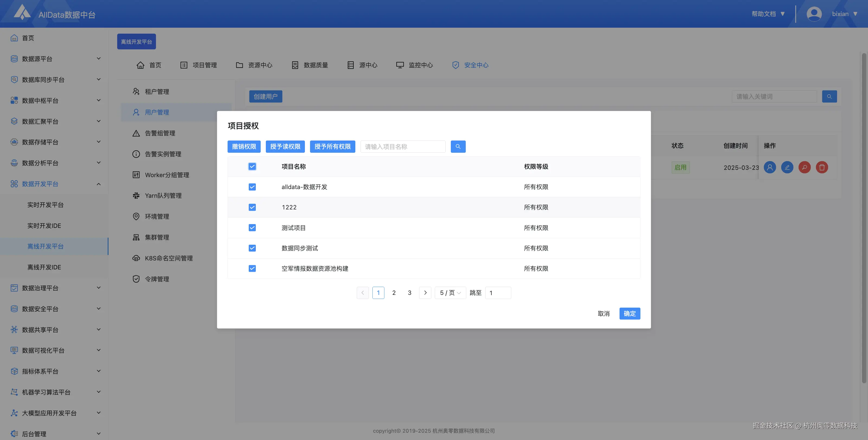
Task: Click the 授予所有权限 button
Action: 332,146
